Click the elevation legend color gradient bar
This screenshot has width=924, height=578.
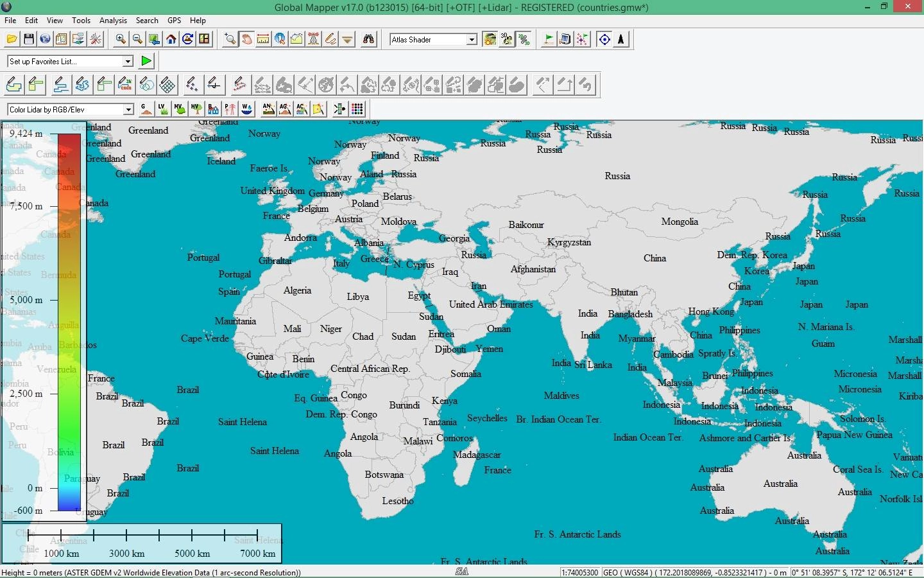[x=69, y=322]
